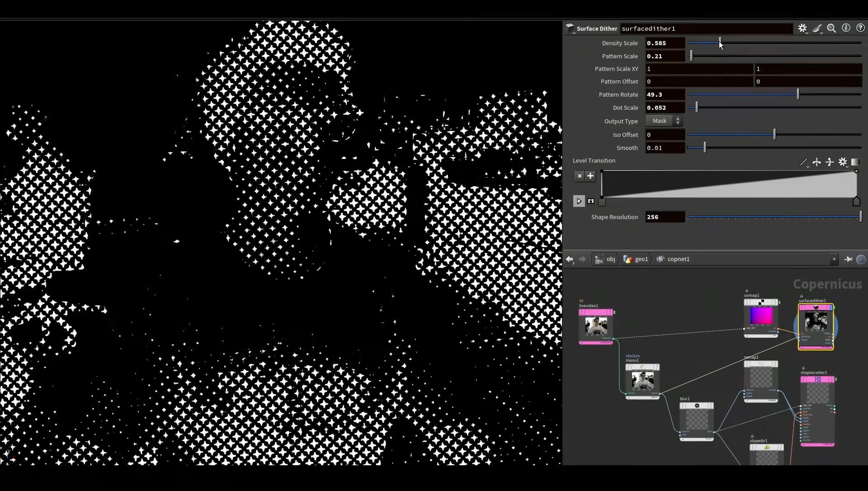Click the lock icon above shapescatter1
This screenshot has height=491, width=868.
click(803, 368)
